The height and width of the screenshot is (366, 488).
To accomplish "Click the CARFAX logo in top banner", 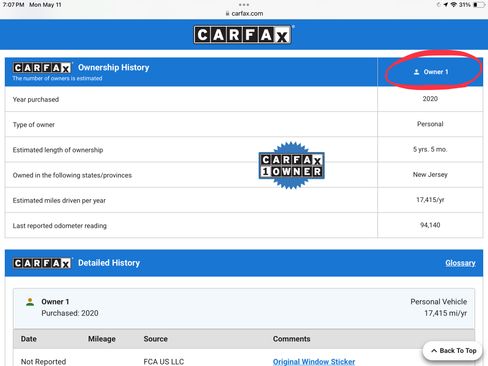I will 243,35.
